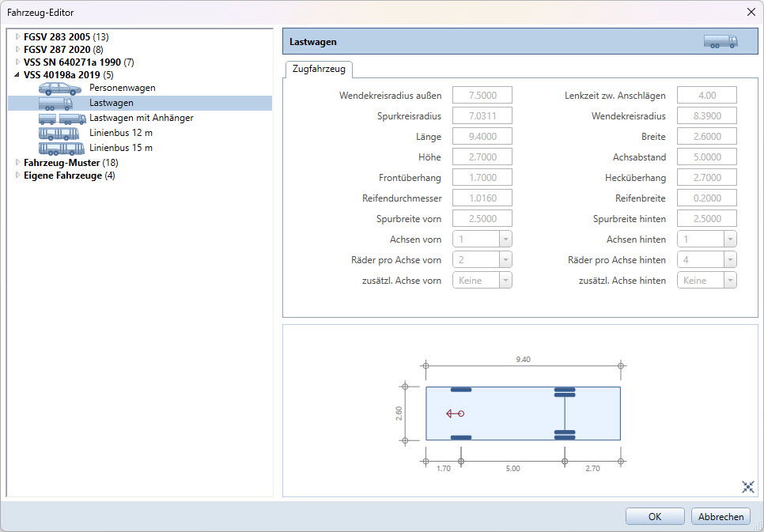Click the Wendekreisradius außen field

coord(482,95)
